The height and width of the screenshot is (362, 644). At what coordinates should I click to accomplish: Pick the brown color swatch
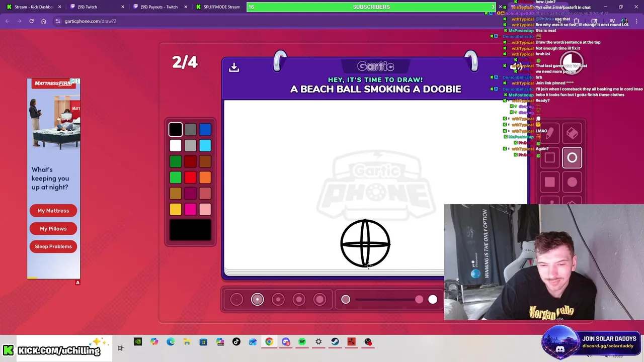tap(205, 161)
